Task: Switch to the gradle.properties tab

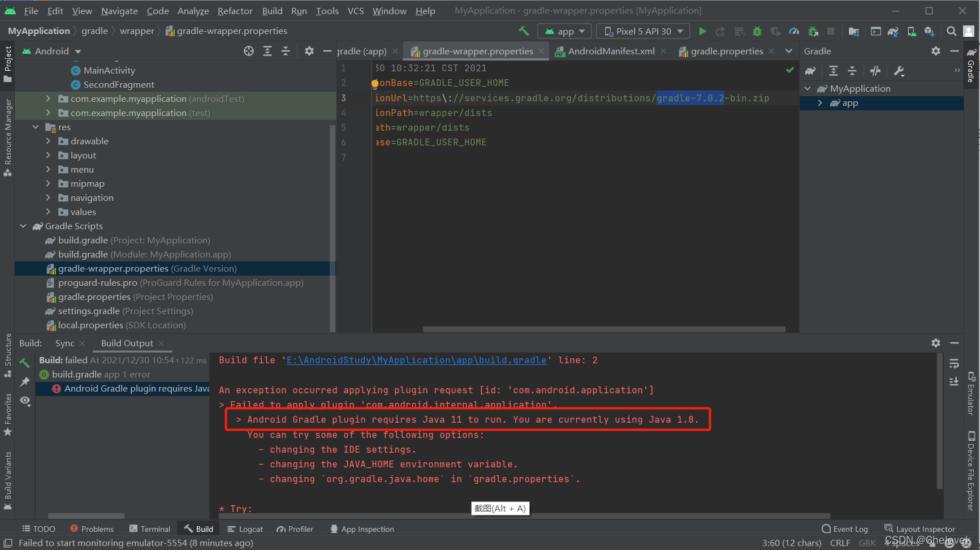Action: point(726,51)
